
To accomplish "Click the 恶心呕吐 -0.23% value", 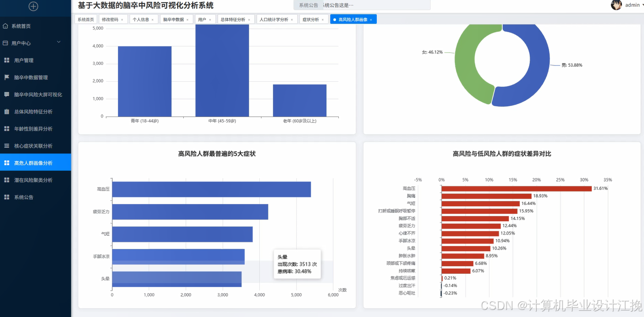I will (451, 293).
